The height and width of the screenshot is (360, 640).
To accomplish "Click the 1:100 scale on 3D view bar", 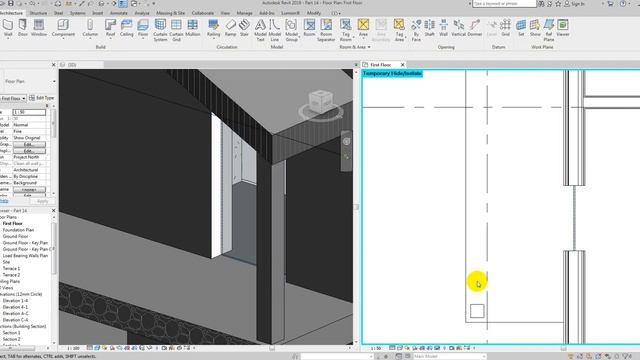I will pos(73,348).
